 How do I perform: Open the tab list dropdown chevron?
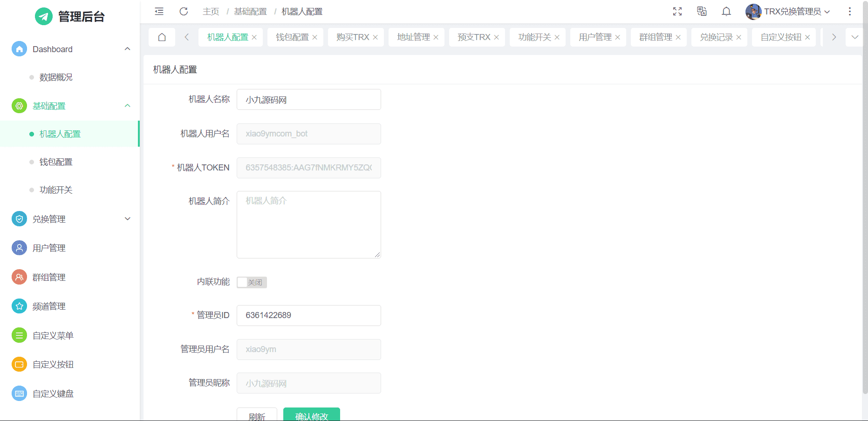coord(854,37)
